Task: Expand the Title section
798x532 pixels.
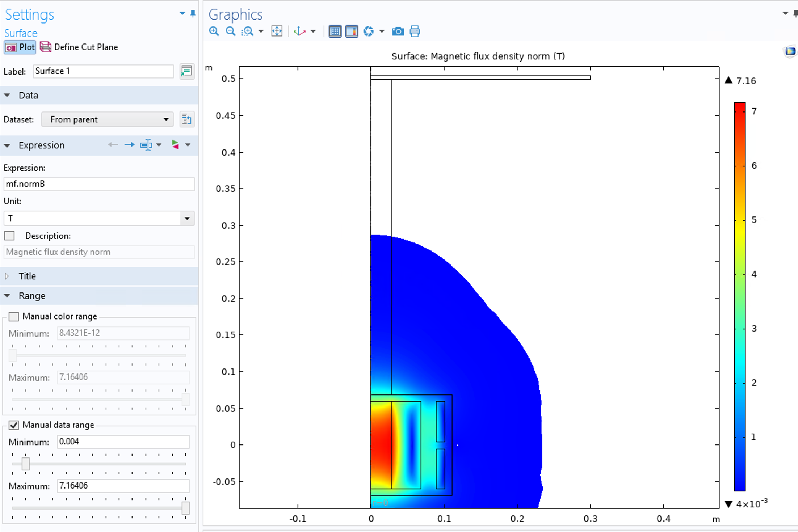Action: [27, 276]
